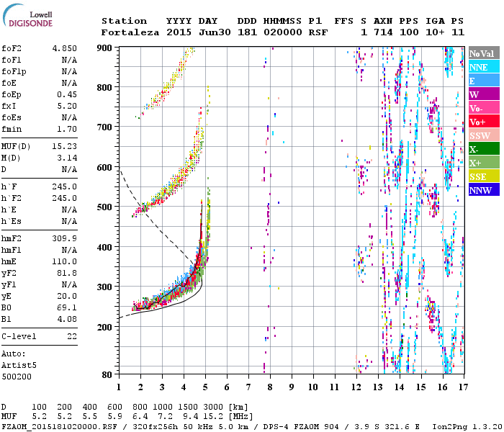504x432 pixels.
Task: Select the SSE yellow legend swatch
Action: [x=483, y=176]
